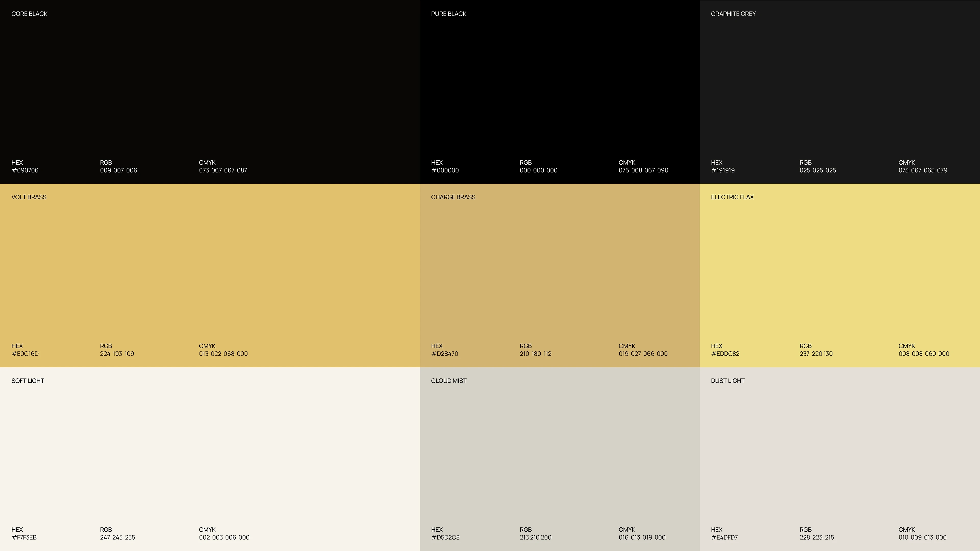Click CMYK value 010 009 013 000
This screenshot has width=980, height=551.
(x=922, y=537)
